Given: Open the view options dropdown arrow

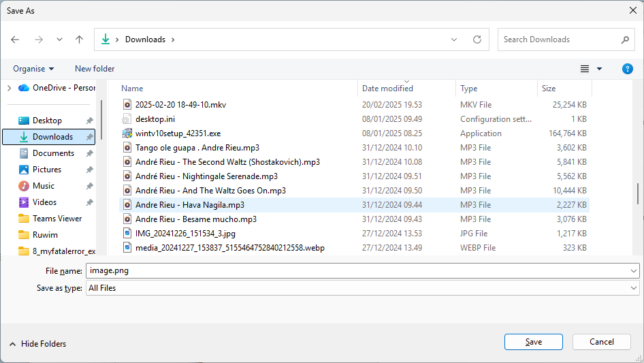Looking at the screenshot, I should click(x=599, y=69).
